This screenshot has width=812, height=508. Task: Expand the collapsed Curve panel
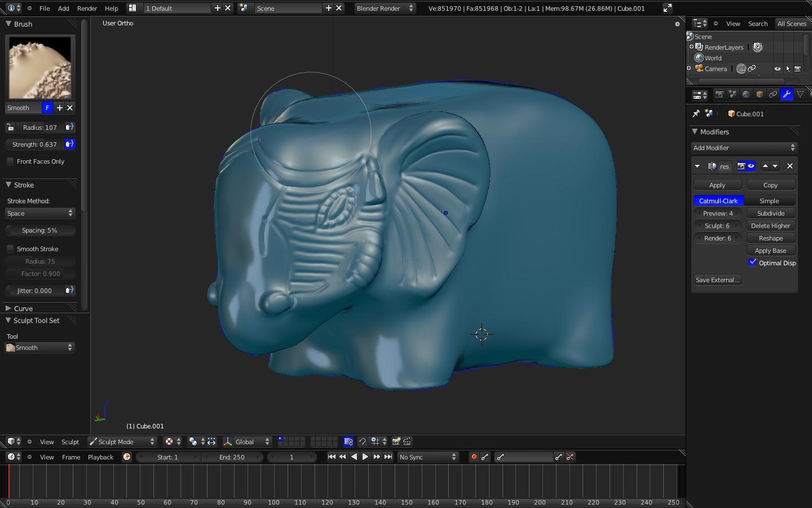pyautogui.click(x=23, y=309)
